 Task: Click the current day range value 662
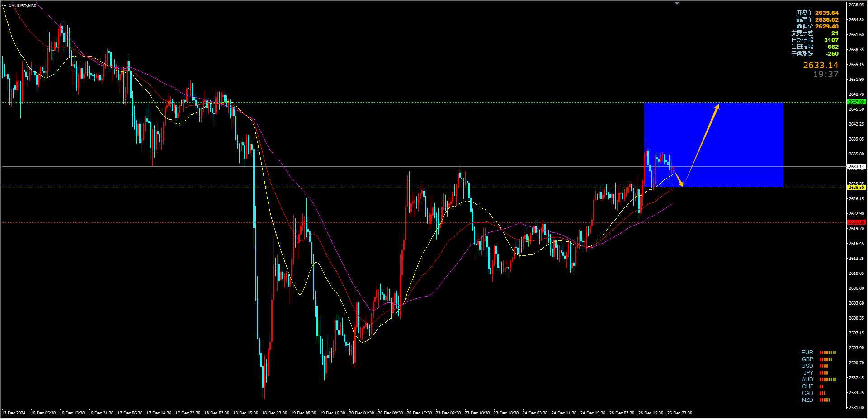click(x=833, y=47)
